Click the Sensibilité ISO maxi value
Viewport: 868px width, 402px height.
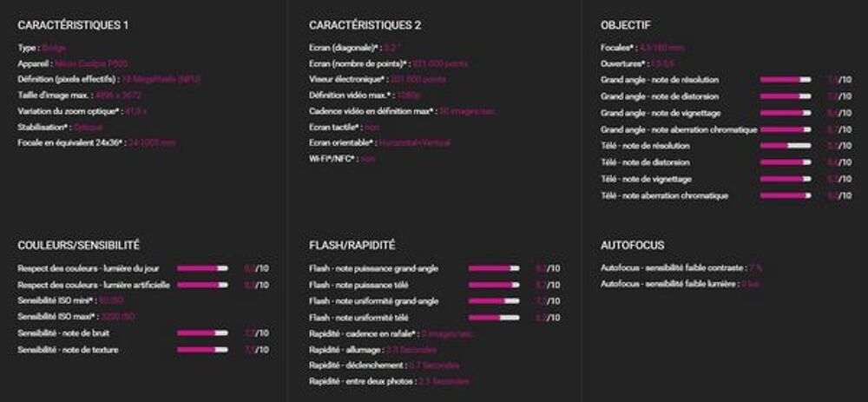[117, 317]
